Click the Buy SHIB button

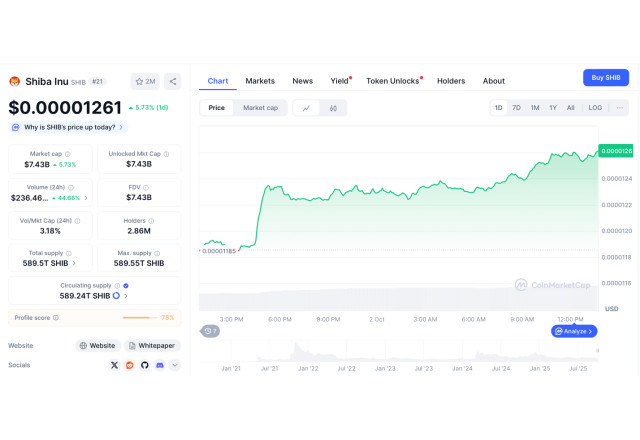point(605,78)
